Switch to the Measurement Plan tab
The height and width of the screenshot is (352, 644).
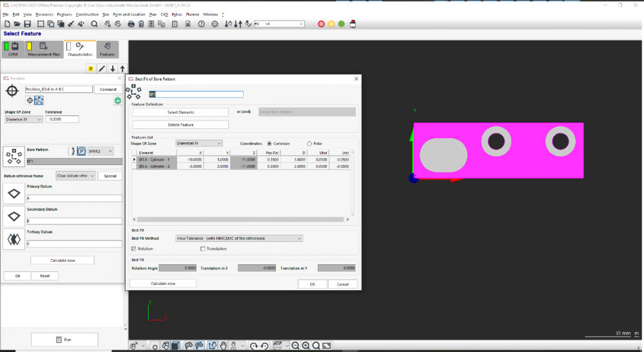[x=43, y=50]
